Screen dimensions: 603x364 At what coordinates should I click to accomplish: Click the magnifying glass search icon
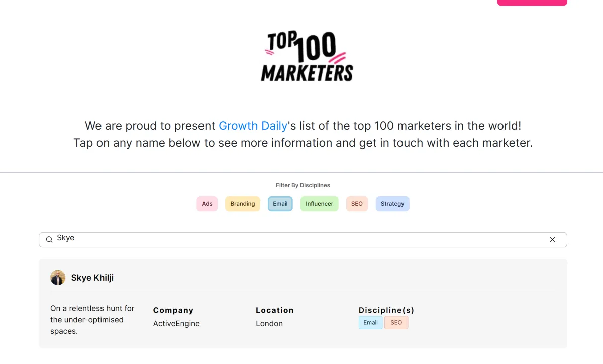coord(49,240)
